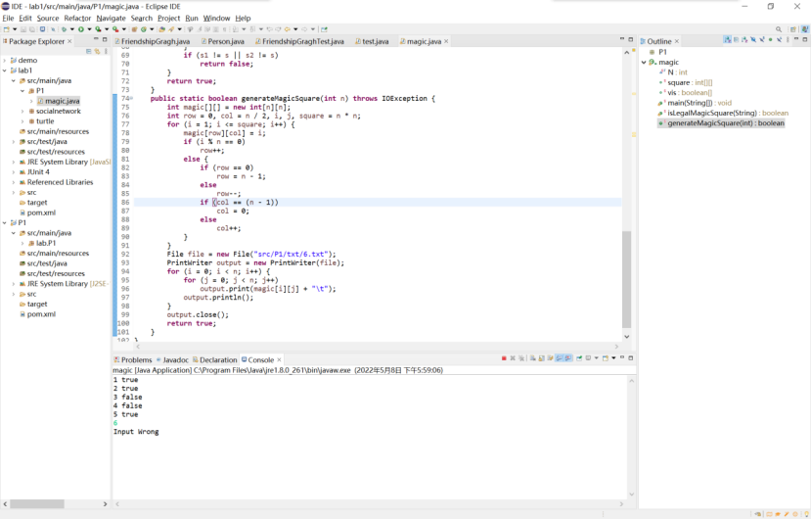
Task: Click the Debug bug toolbar icon
Action: point(65,29)
